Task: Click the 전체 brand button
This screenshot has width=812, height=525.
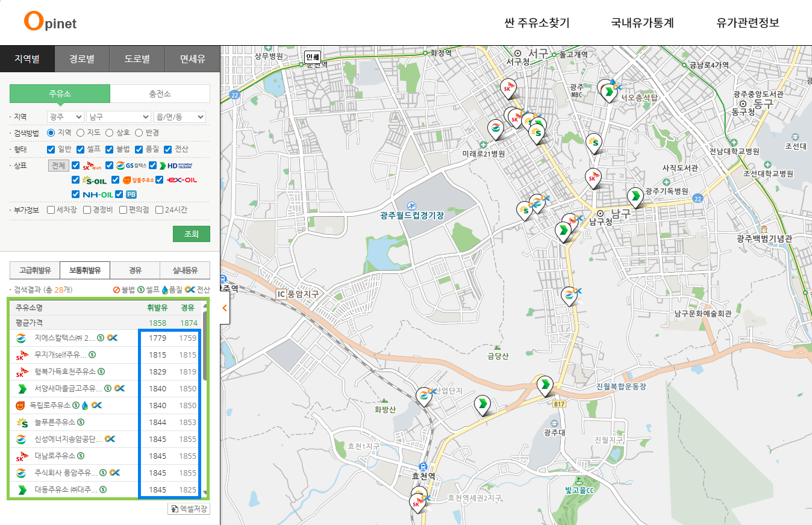Action: (x=58, y=166)
